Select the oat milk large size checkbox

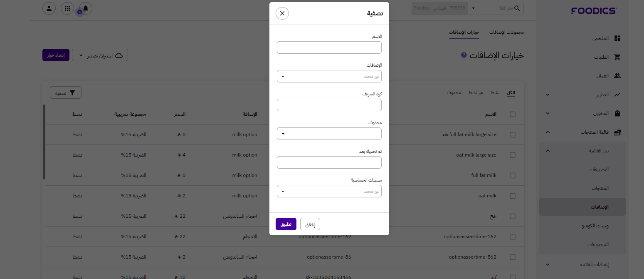513,155
